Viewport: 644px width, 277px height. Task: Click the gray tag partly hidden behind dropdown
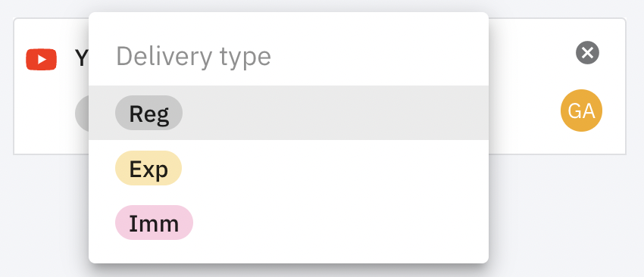82,114
